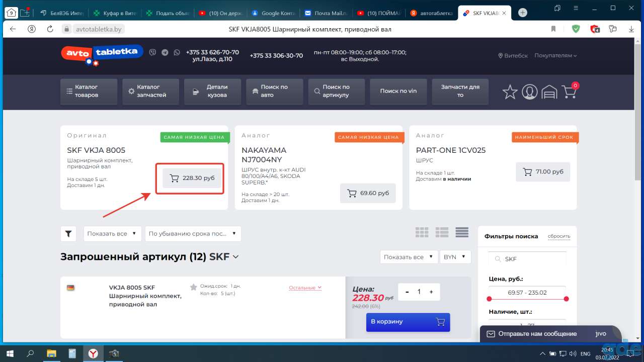The image size is (644, 362).
Task: Bookmark the page with the bookmark icon
Action: tap(553, 29)
